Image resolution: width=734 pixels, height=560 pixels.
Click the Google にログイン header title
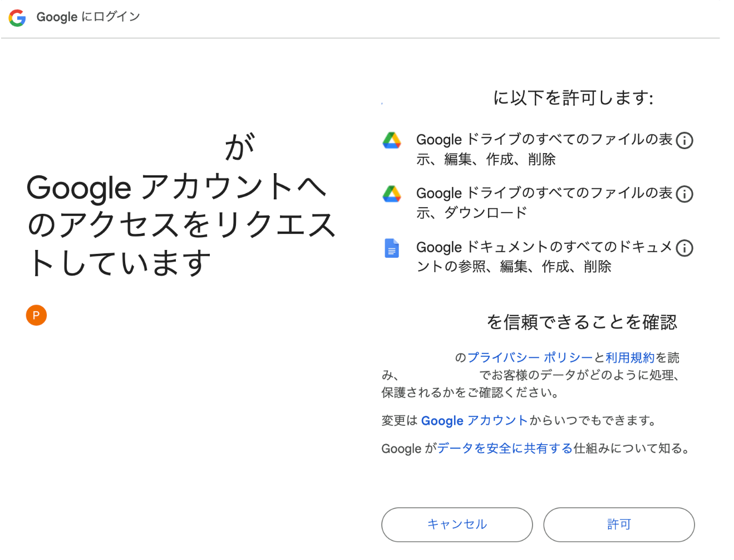tap(88, 17)
